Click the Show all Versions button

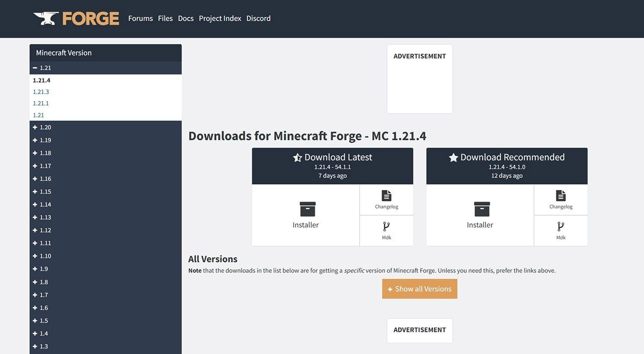[x=420, y=289]
